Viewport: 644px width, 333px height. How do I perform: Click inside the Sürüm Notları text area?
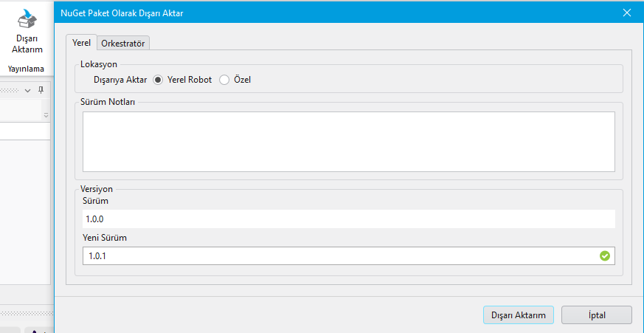pos(348,142)
